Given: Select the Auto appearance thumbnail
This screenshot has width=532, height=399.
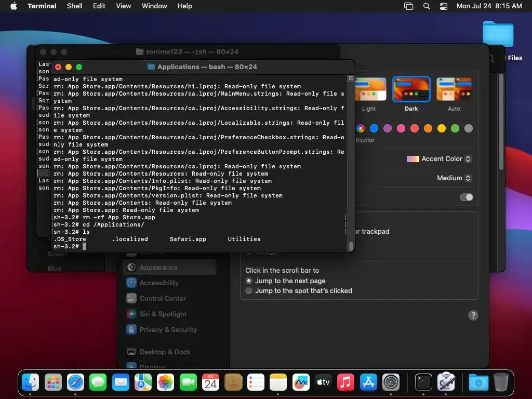Looking at the screenshot, I should click(x=454, y=89).
